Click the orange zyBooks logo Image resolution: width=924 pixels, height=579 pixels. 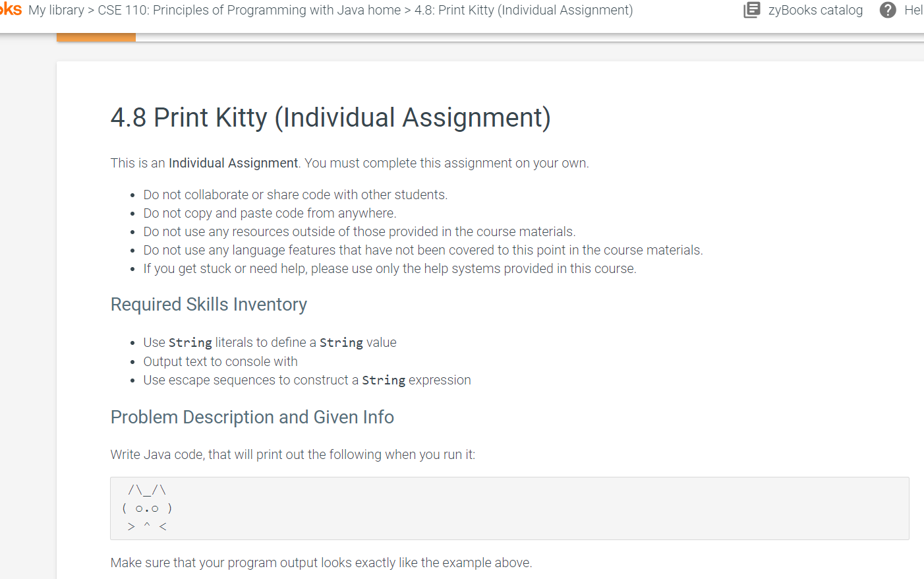tap(11, 9)
